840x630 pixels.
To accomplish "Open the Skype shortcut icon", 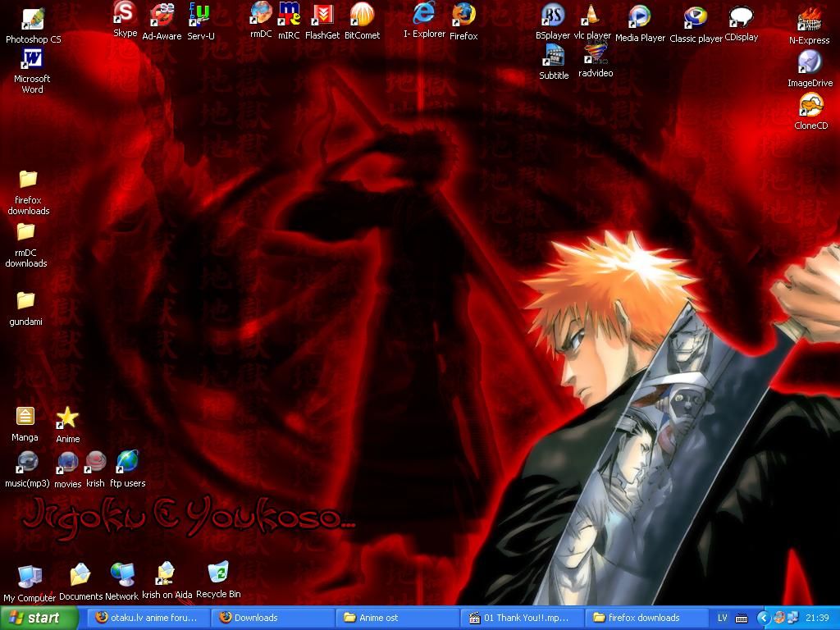I will [125, 13].
